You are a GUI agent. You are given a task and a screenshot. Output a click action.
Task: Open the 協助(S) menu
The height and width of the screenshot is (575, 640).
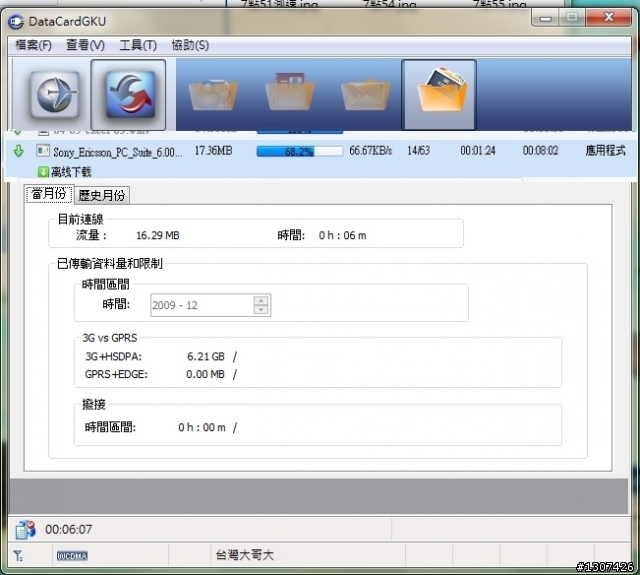[x=190, y=45]
